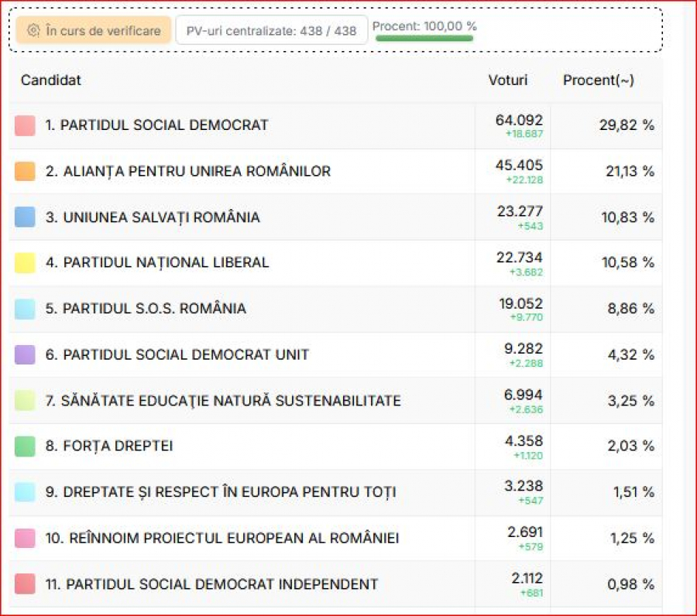
Task: Click the Dreptate și Respect swatch
Action: pos(25,492)
